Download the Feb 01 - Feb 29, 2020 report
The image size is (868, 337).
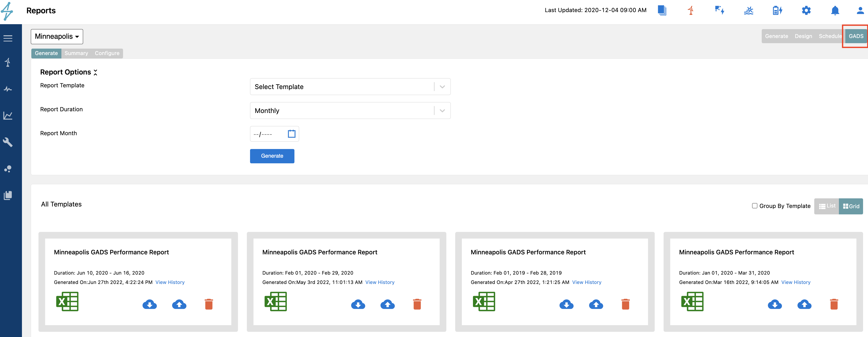[358, 304]
